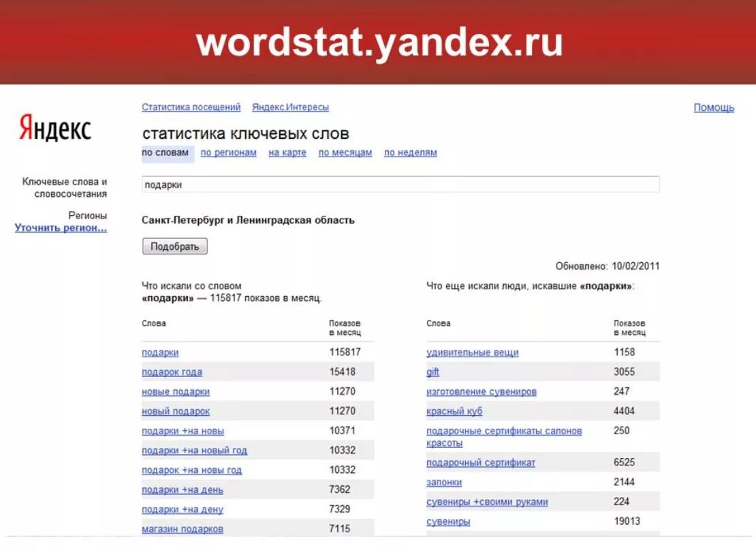The width and height of the screenshot is (756, 552).
Task: Select the value 2144 for запонки
Action: [x=624, y=482]
